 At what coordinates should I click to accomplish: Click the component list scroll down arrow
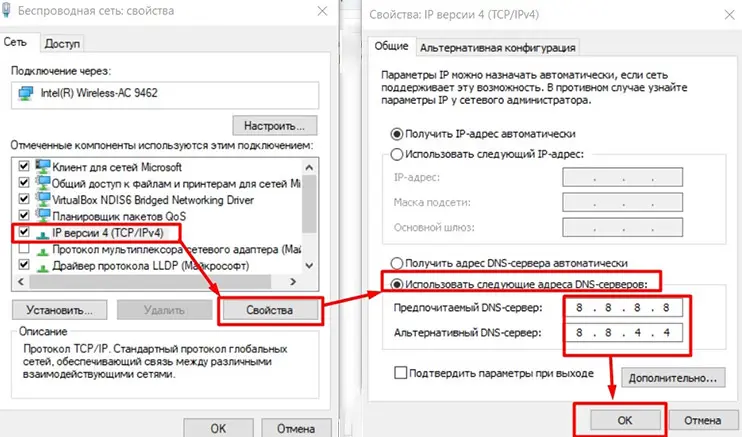(x=309, y=266)
